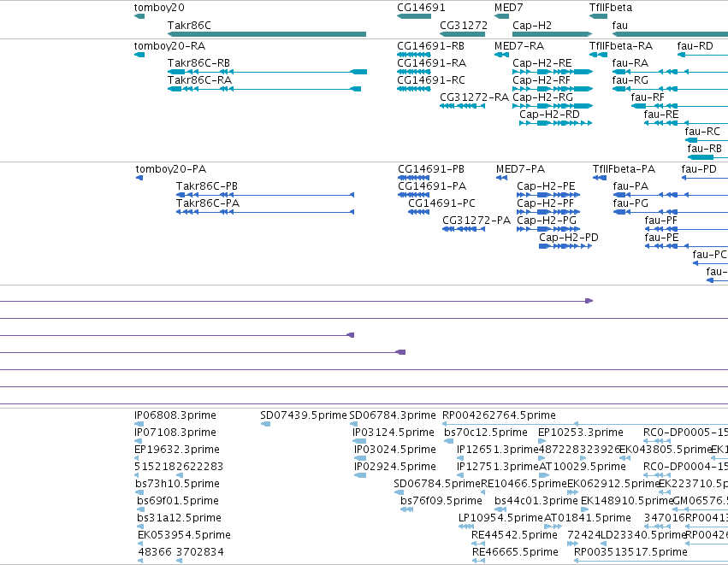The image size is (728, 565).
Task: Select EST label bs69f01.5prime
Action: pos(178,501)
